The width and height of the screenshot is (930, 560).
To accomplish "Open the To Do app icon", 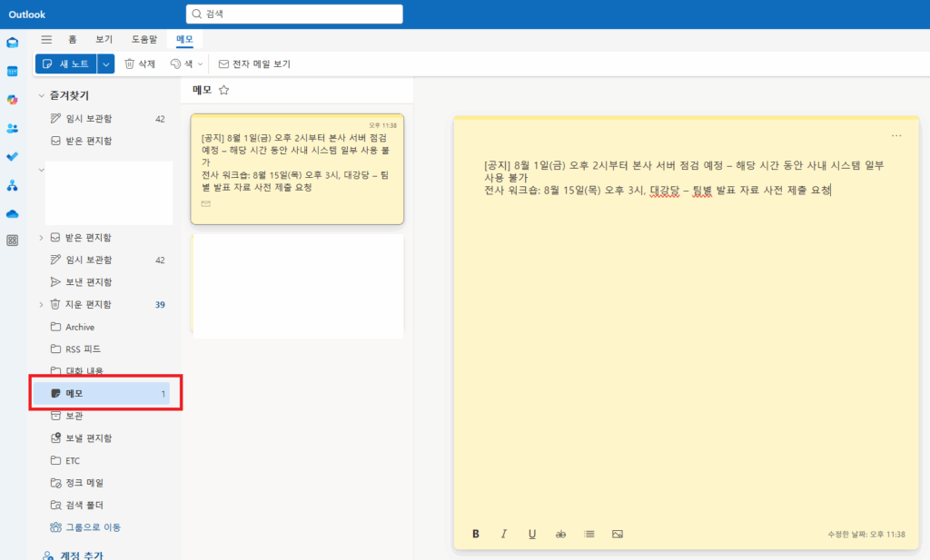I will point(12,156).
